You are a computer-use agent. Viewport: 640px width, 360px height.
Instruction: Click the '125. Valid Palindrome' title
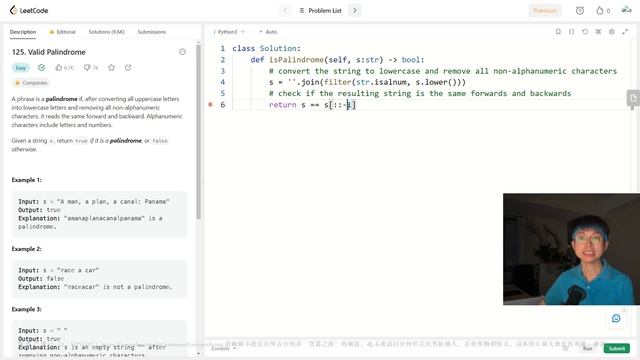(x=49, y=52)
